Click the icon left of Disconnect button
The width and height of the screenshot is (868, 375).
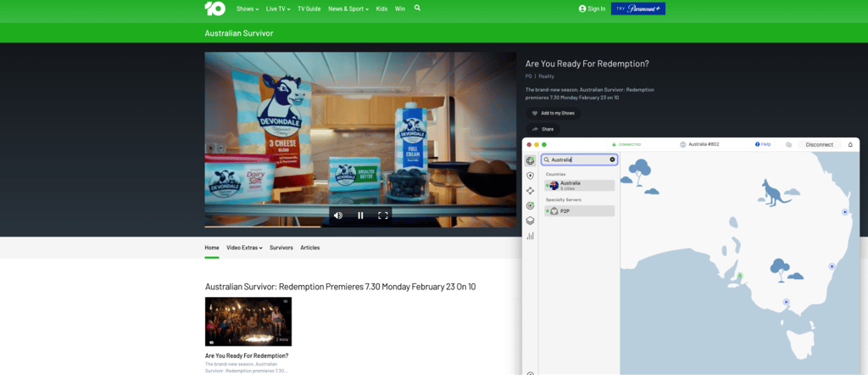pyautogui.click(x=789, y=144)
